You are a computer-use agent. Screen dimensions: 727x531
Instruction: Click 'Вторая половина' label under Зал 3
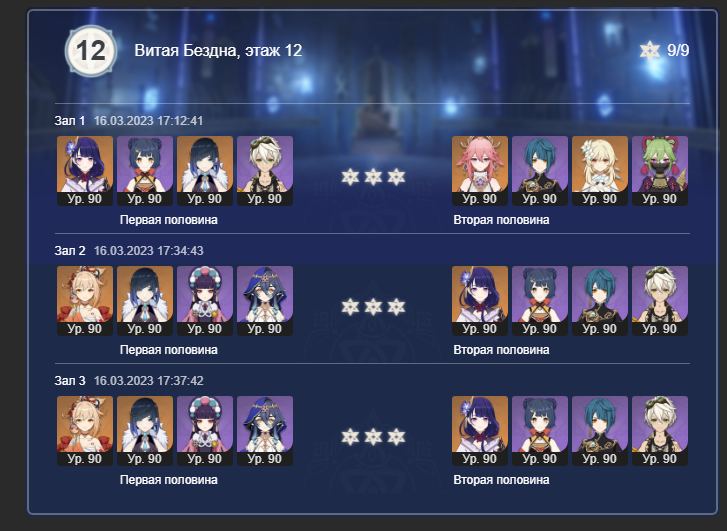[501, 480]
